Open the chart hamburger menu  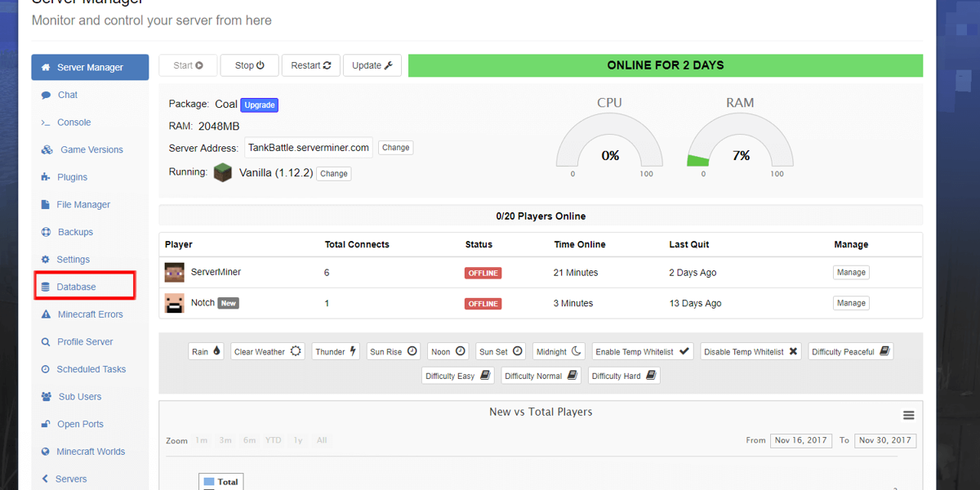pyautogui.click(x=908, y=416)
